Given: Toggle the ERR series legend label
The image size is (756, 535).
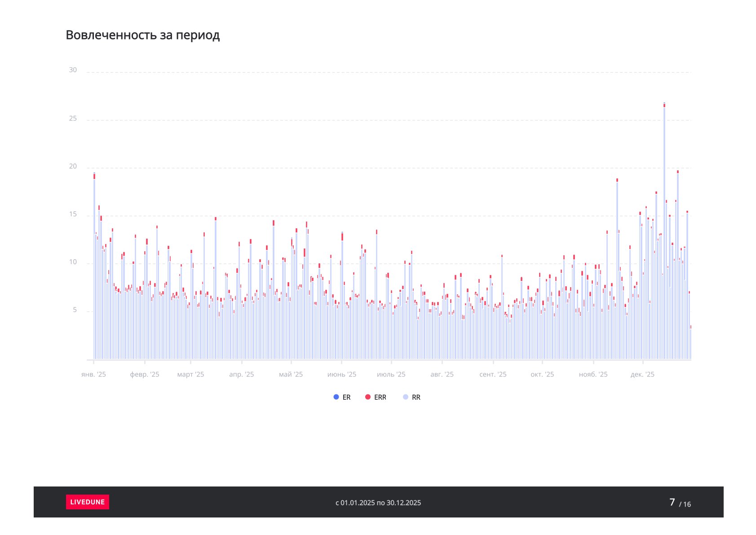Looking at the screenshot, I should pos(380,398).
